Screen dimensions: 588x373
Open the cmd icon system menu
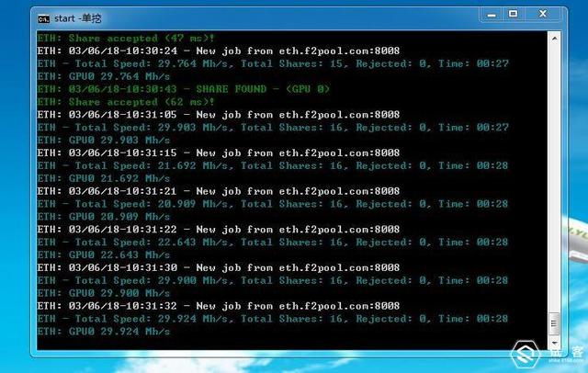pos(43,18)
